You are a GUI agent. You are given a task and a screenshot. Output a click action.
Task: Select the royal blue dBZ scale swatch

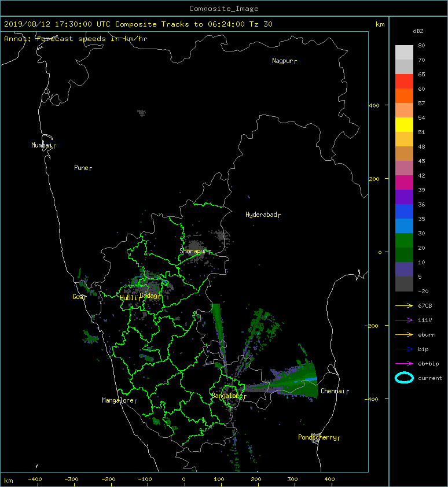tap(404, 212)
